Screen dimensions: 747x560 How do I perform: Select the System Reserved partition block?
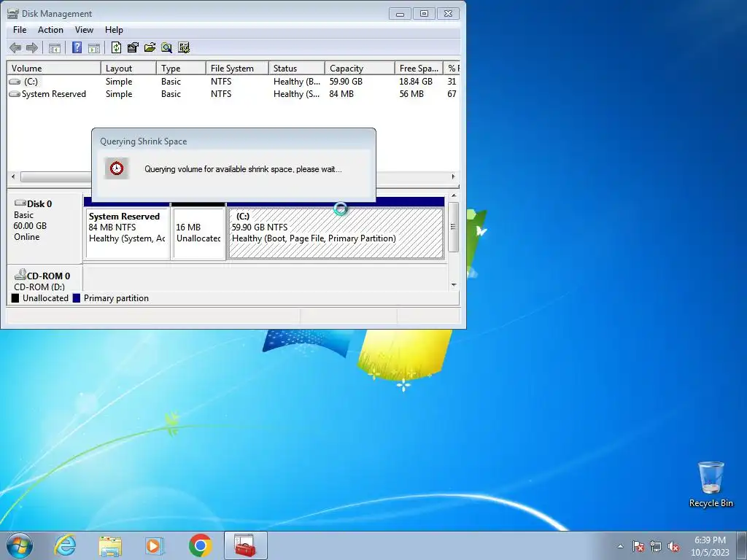(127, 233)
